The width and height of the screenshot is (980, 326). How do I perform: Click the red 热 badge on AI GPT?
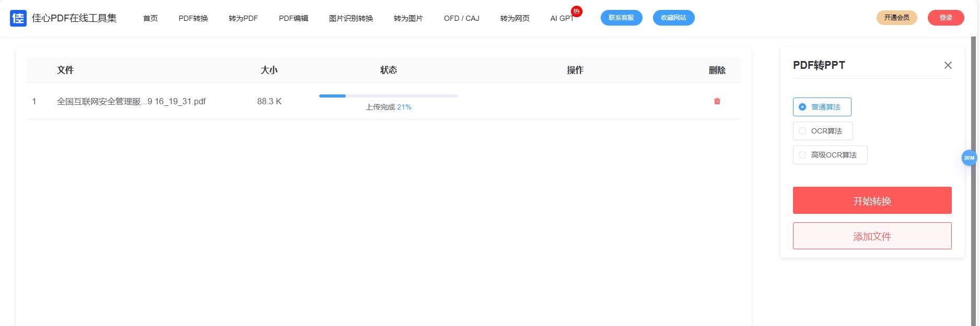(x=577, y=11)
